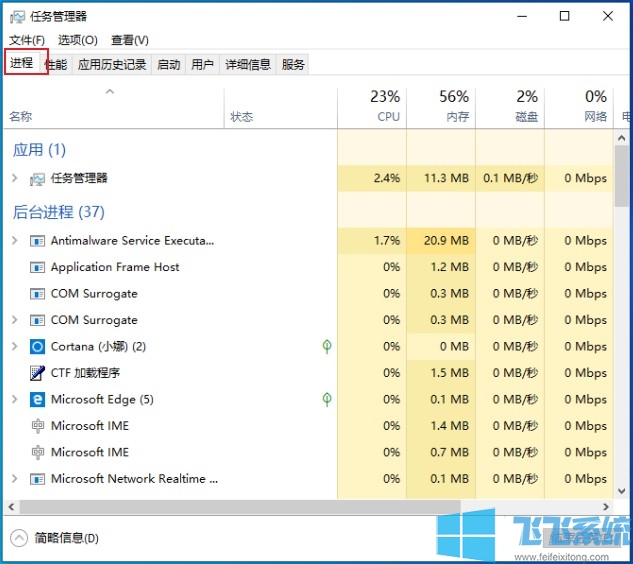Close the Task Manager window
This screenshot has width=633, height=564.
[608, 16]
